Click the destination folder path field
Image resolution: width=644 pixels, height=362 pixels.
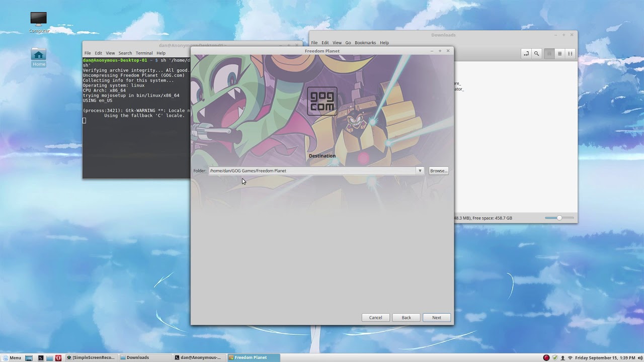click(312, 171)
